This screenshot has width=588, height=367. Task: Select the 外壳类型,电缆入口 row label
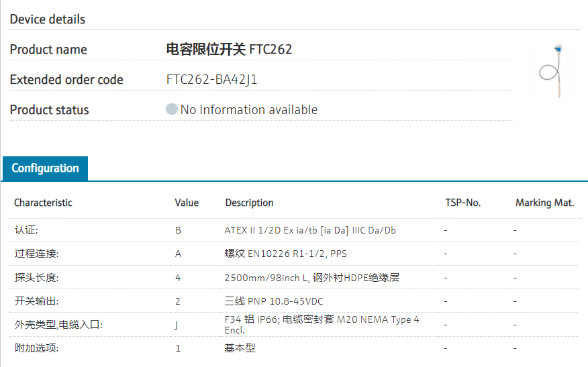coord(58,325)
